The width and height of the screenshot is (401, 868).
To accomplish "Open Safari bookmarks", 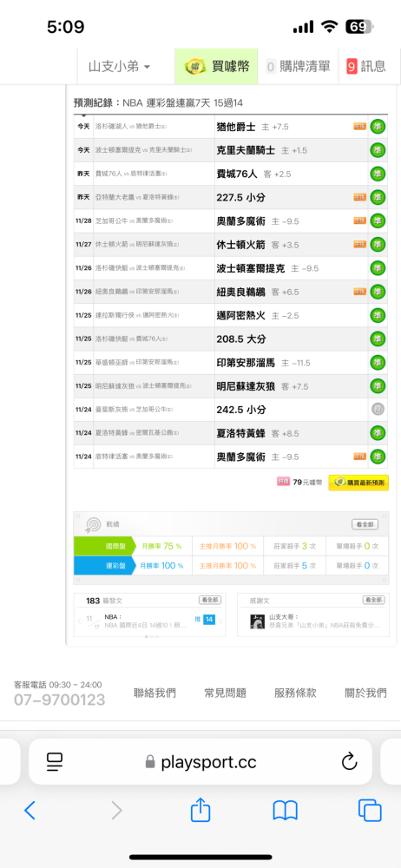I will click(x=286, y=811).
